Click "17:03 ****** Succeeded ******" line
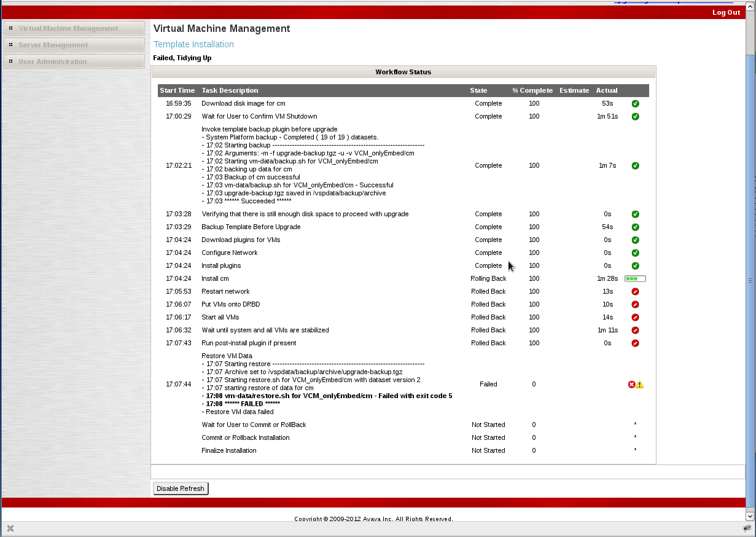This screenshot has width=756, height=537. click(246, 201)
